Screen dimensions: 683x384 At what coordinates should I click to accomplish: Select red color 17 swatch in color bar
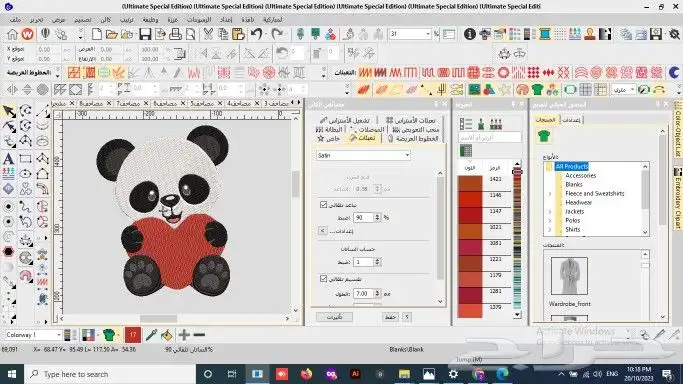[x=133, y=335]
